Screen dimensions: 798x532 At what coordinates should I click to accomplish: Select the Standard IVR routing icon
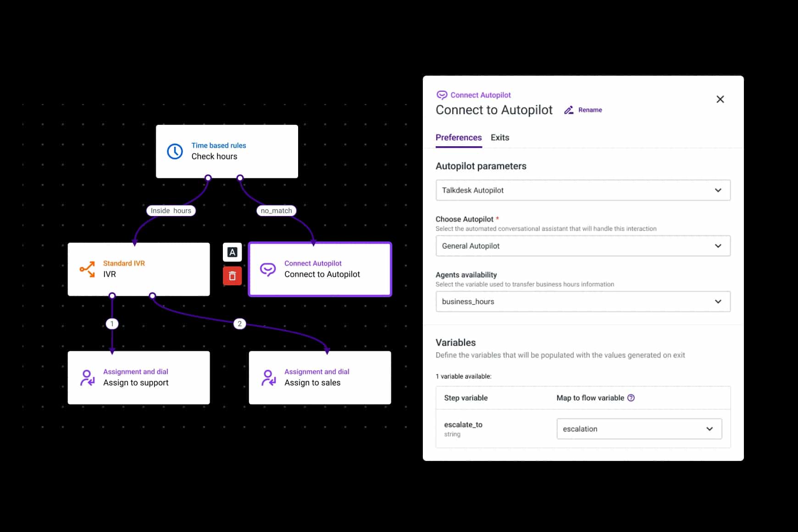pyautogui.click(x=86, y=269)
